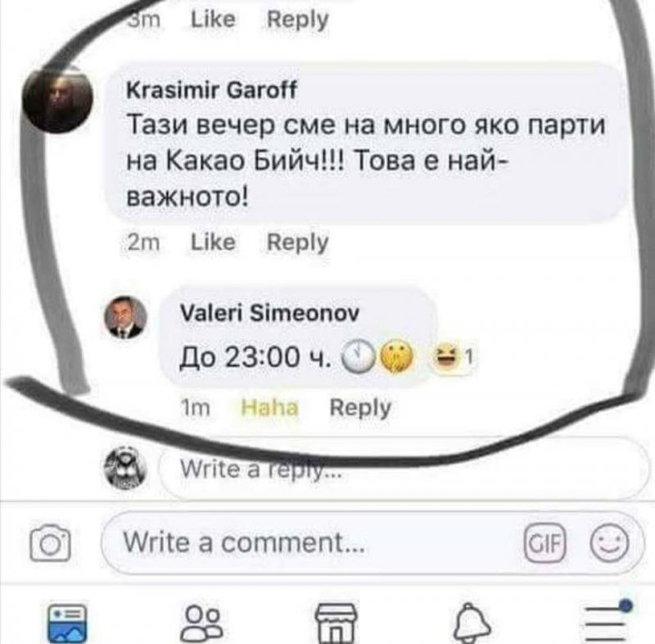The image size is (655, 644).
Task: Open the Marketplace tab icon
Action: (x=336, y=624)
